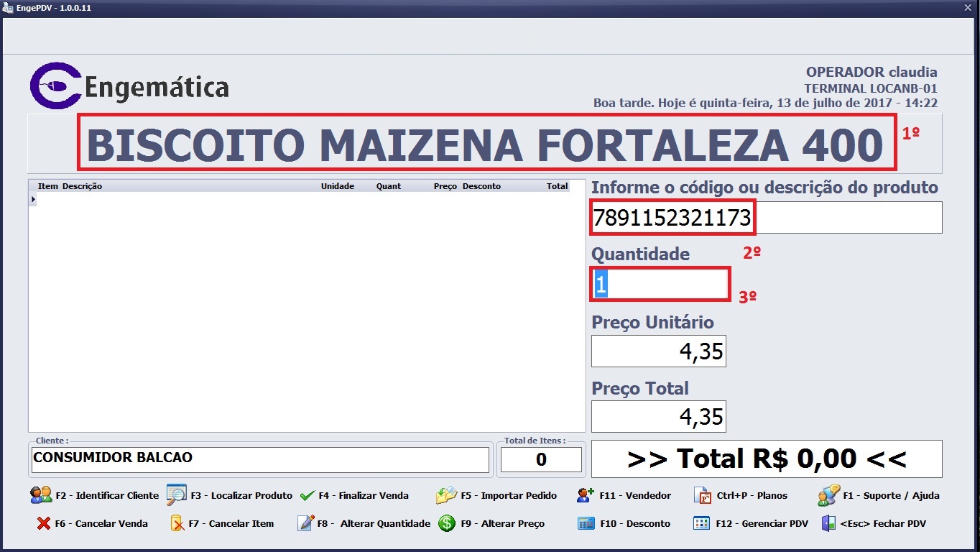Image resolution: width=980 pixels, height=552 pixels.
Task: Click the Total column header
Action: pyautogui.click(x=558, y=186)
